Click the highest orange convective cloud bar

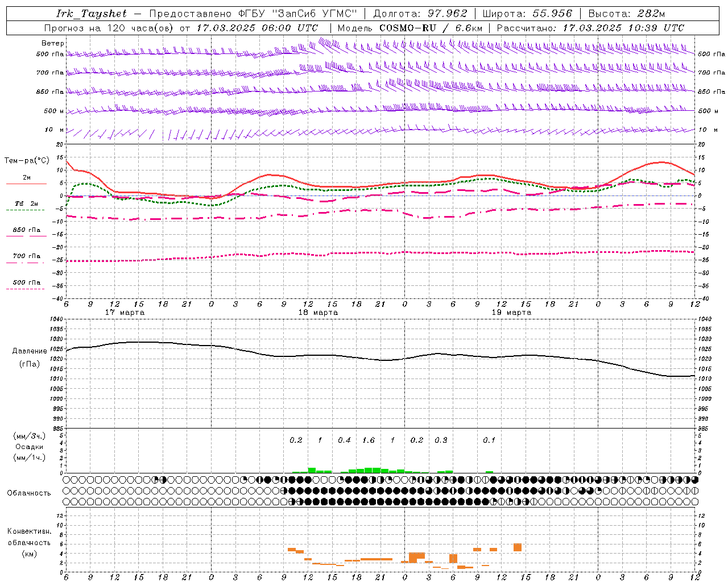(517, 547)
